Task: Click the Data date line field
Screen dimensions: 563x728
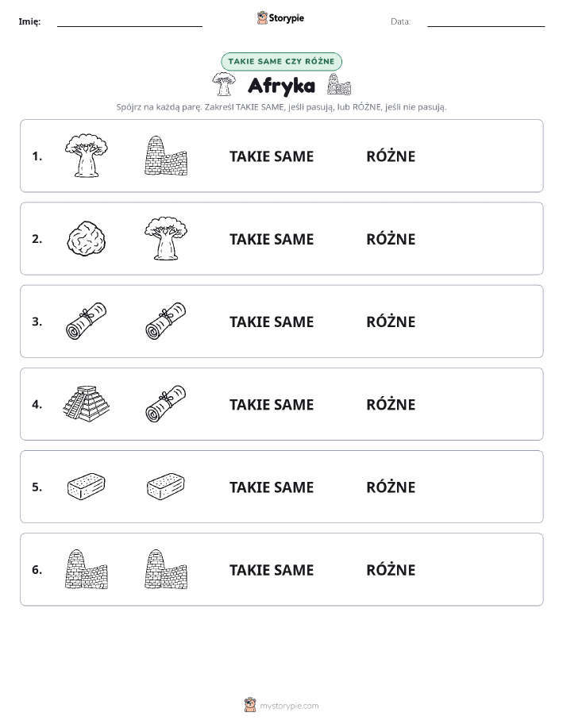Action: (486, 23)
